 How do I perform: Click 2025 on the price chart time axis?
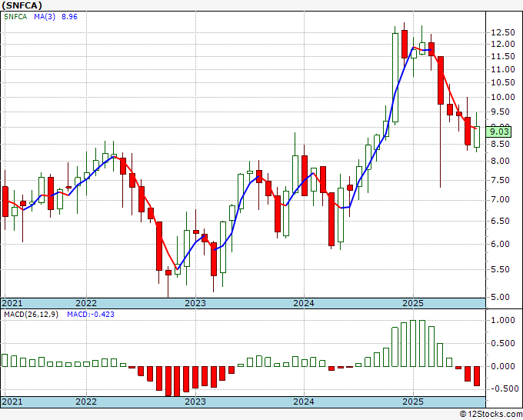pyautogui.click(x=412, y=303)
